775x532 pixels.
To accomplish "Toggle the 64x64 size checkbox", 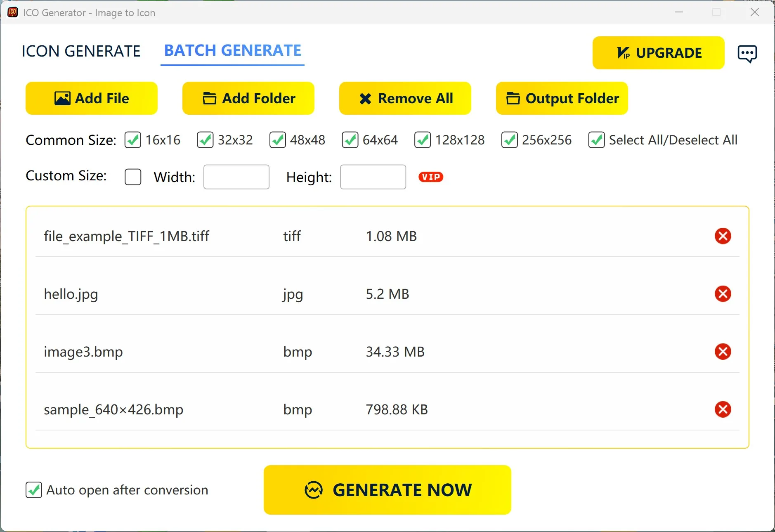I will tap(350, 140).
